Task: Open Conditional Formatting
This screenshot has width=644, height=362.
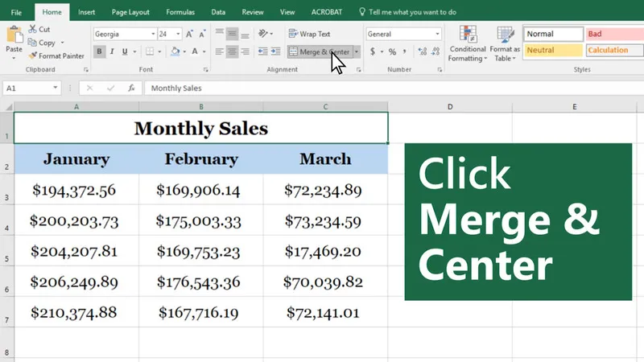Action: coord(468,44)
